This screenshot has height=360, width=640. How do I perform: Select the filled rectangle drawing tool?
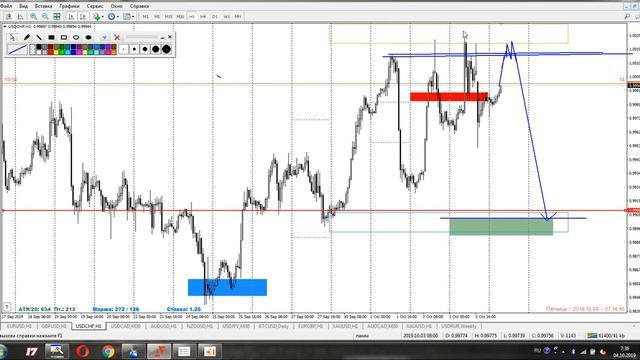pyautogui.click(x=51, y=37)
